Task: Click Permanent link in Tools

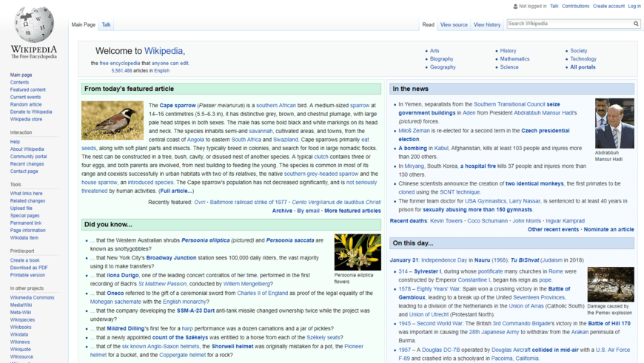Action: tap(26, 223)
